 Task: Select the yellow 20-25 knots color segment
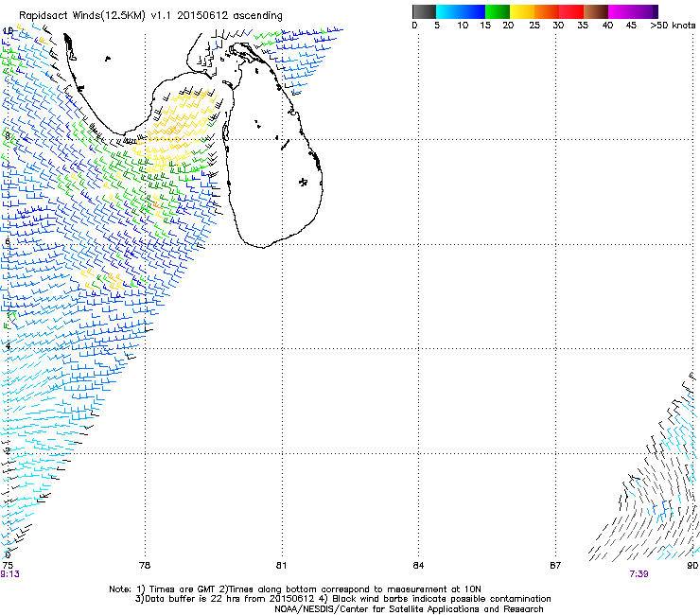pos(522,11)
